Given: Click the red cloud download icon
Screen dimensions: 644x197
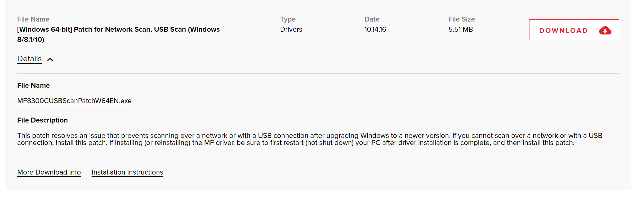Looking at the screenshot, I should (605, 30).
